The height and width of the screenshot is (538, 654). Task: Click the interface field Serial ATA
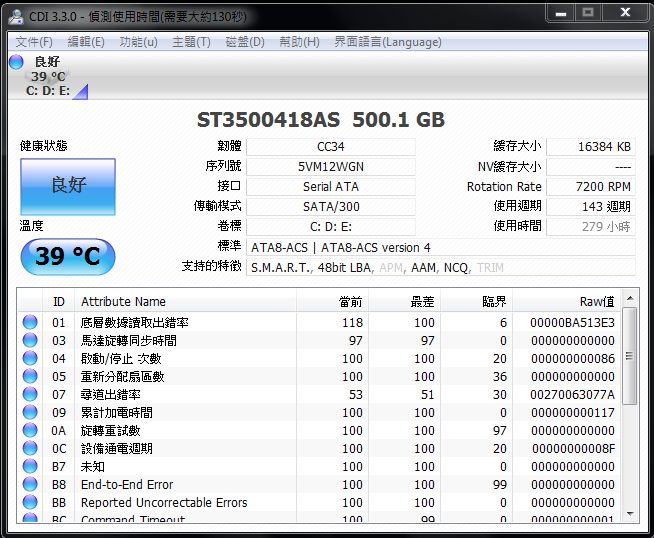tap(331, 187)
